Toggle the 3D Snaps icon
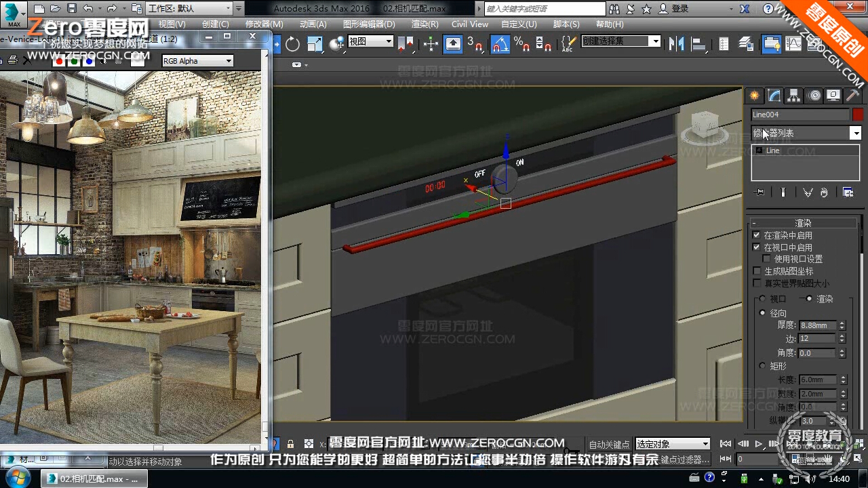868x488 pixels. [476, 45]
